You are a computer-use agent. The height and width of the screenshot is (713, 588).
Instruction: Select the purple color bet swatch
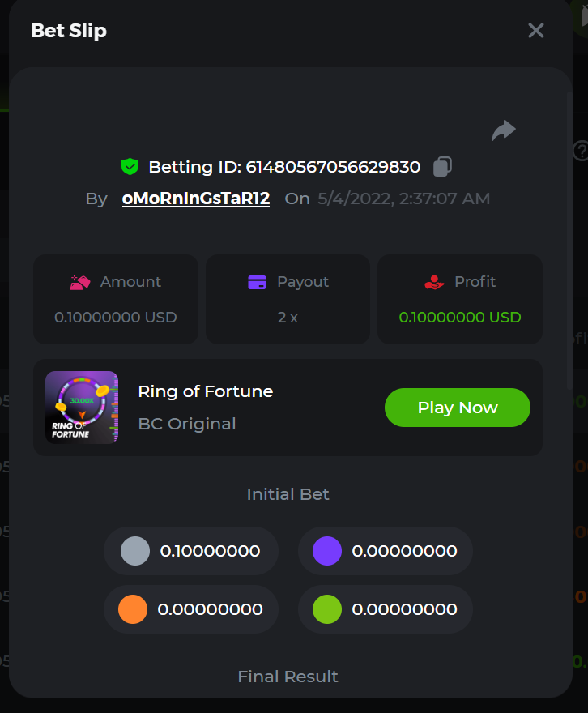327,551
